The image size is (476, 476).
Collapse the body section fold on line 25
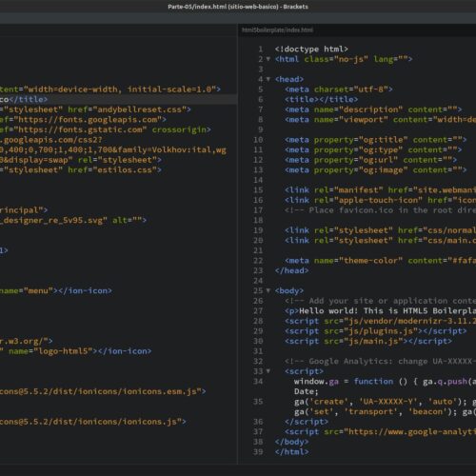tap(268, 290)
